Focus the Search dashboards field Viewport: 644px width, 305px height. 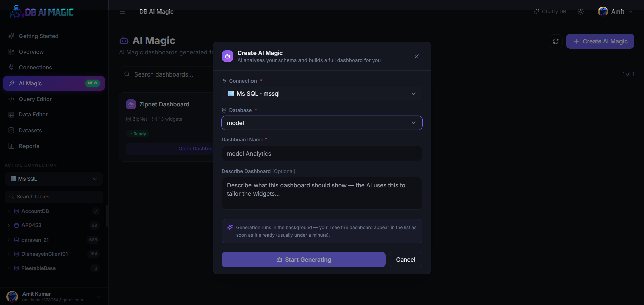coord(166,74)
